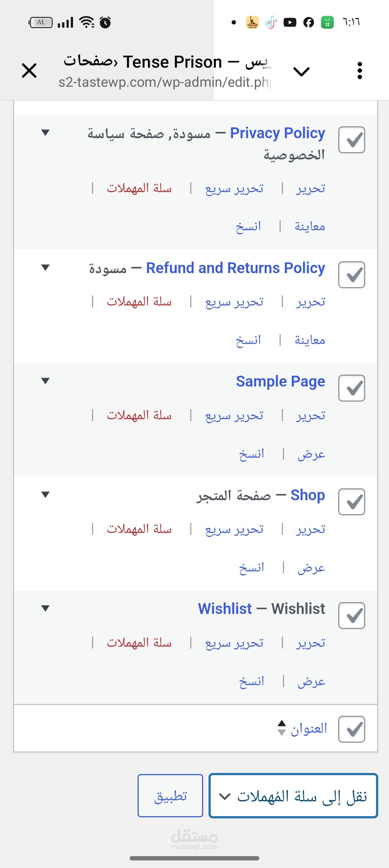The image size is (389, 868).
Task: Open the Wishlist page title link
Action: click(225, 609)
